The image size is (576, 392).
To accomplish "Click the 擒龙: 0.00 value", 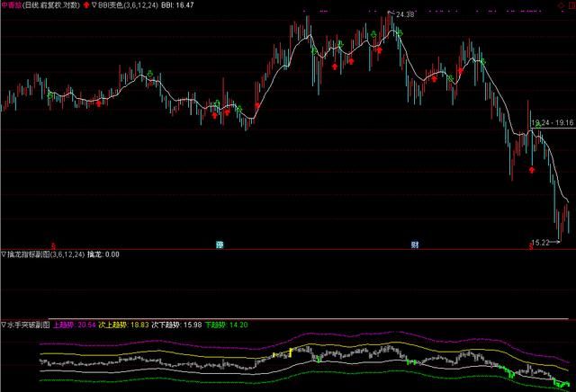I will 103,254.
